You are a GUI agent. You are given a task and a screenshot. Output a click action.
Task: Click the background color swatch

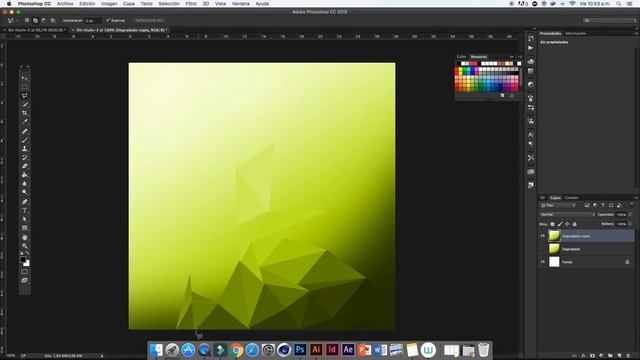pyautogui.click(x=27, y=264)
